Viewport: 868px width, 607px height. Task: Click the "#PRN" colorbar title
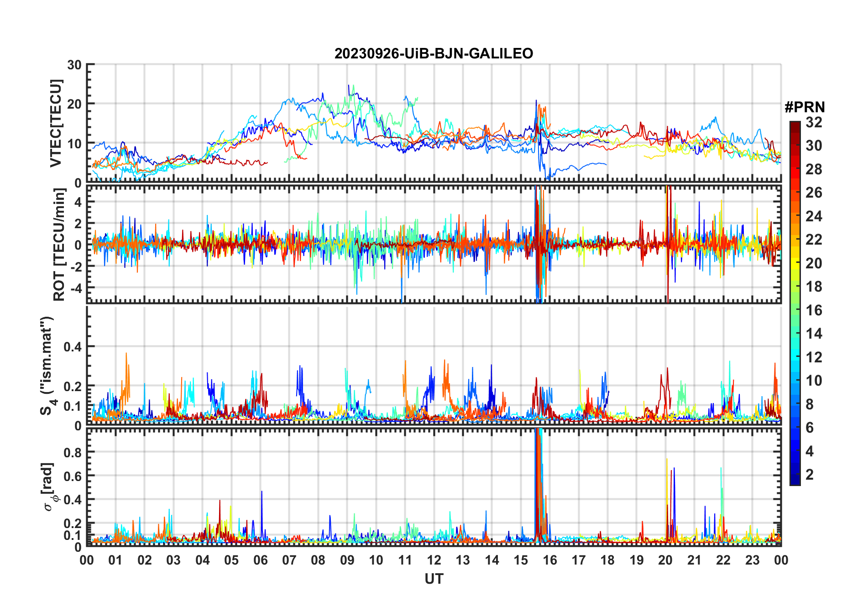click(x=805, y=107)
